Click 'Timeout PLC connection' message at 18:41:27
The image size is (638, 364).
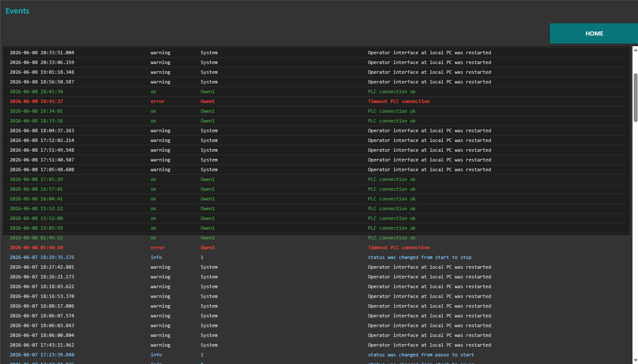pos(399,101)
